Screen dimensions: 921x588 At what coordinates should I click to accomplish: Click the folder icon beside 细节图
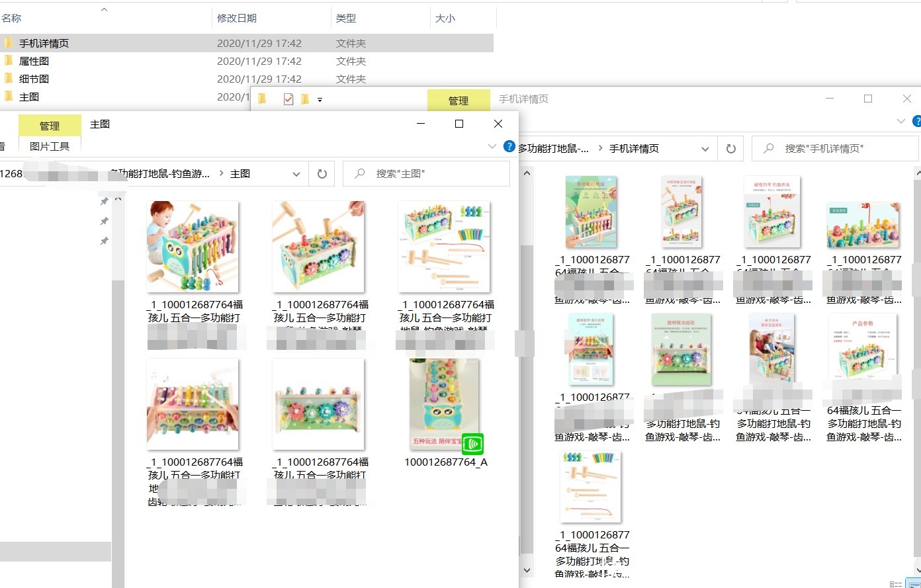[8, 79]
